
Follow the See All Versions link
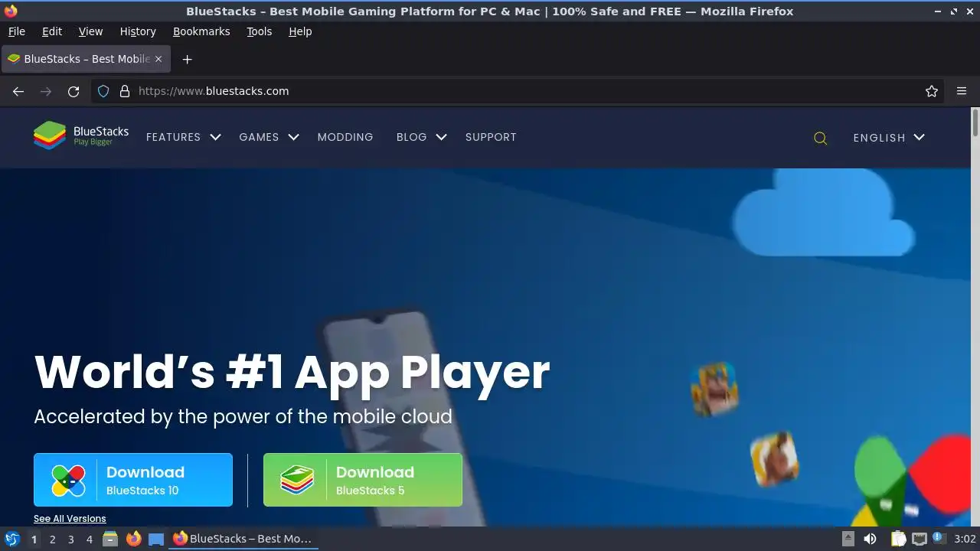click(70, 519)
